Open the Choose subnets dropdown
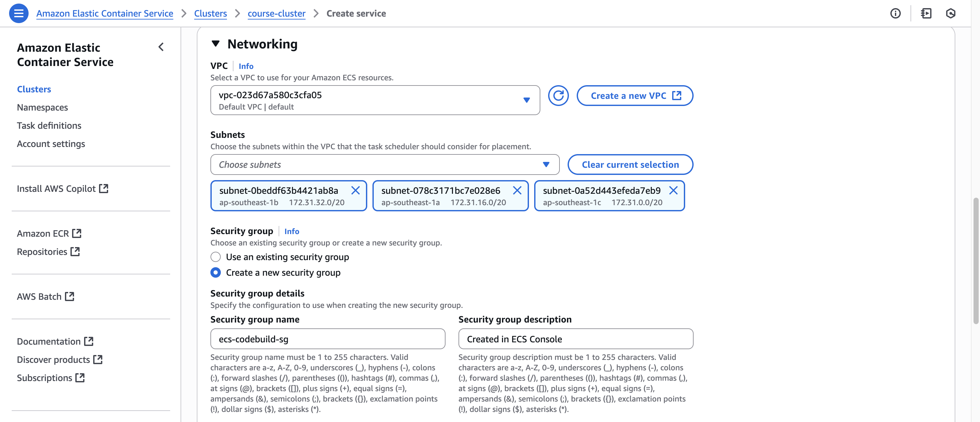980x422 pixels. pyautogui.click(x=384, y=165)
